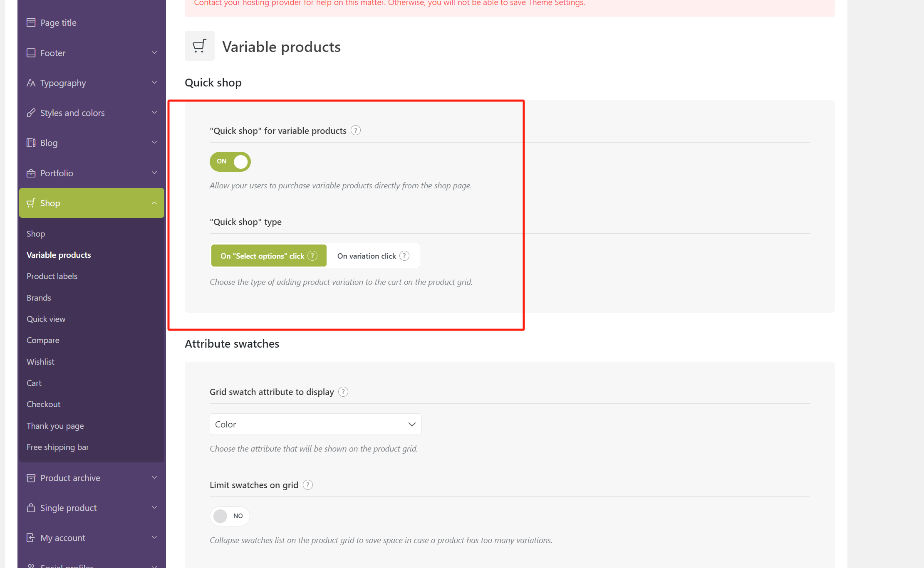924x568 pixels.
Task: Click help icon inside Select options click button
Action: coord(312,256)
